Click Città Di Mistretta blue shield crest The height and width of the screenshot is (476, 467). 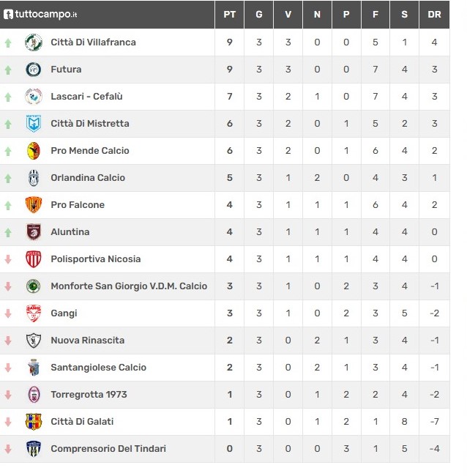(34, 124)
